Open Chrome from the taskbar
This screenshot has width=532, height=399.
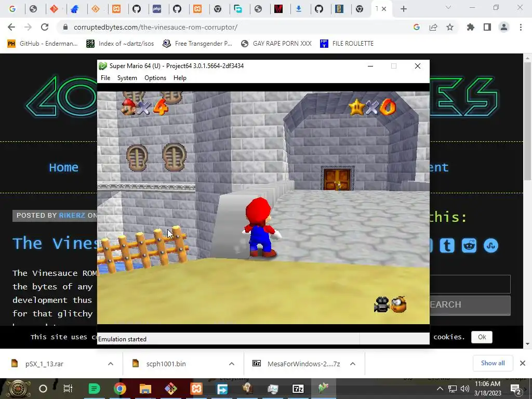tap(119, 389)
